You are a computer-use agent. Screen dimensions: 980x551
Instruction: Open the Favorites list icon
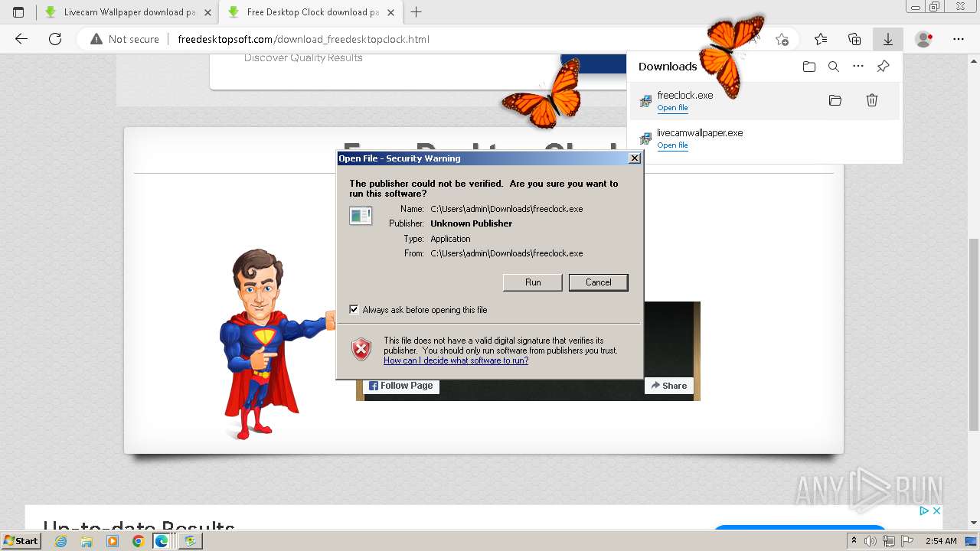[x=821, y=39]
